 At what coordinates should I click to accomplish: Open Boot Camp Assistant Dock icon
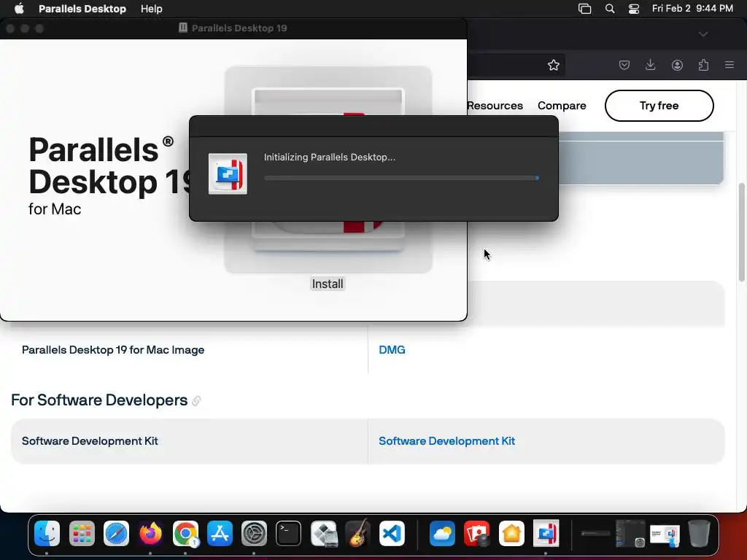click(323, 533)
